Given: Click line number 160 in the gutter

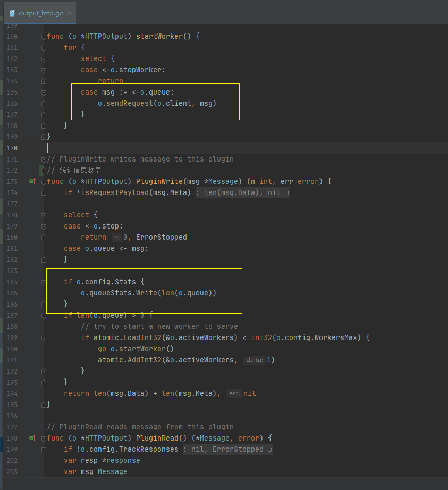Looking at the screenshot, I should point(12,37).
